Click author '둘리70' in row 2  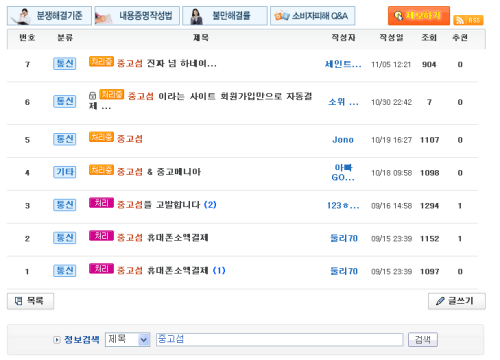[x=344, y=239]
